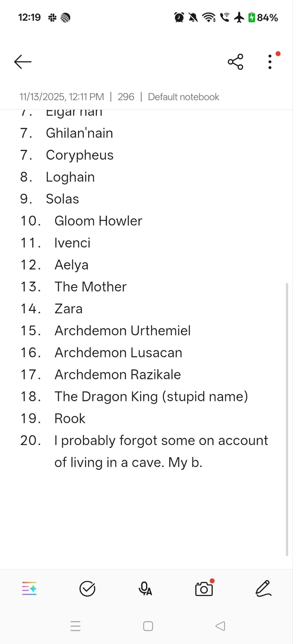
Task: Tap the 296 character count
Action: [x=126, y=97]
